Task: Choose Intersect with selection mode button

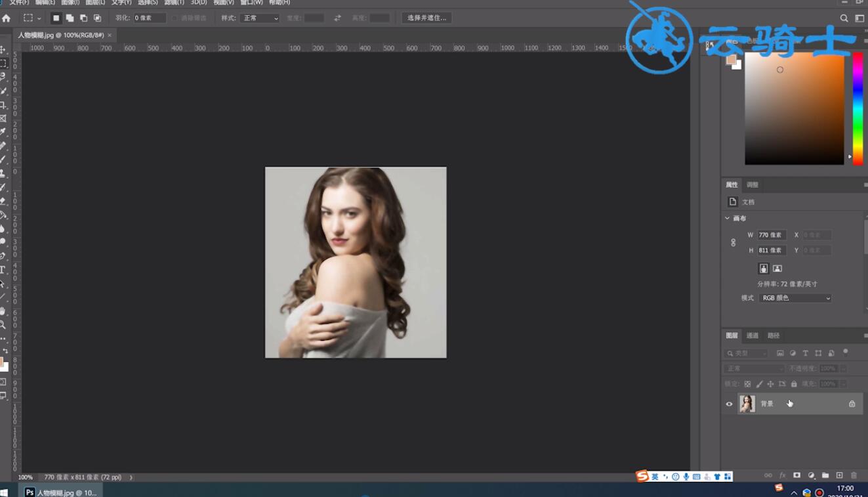Action: (x=98, y=18)
